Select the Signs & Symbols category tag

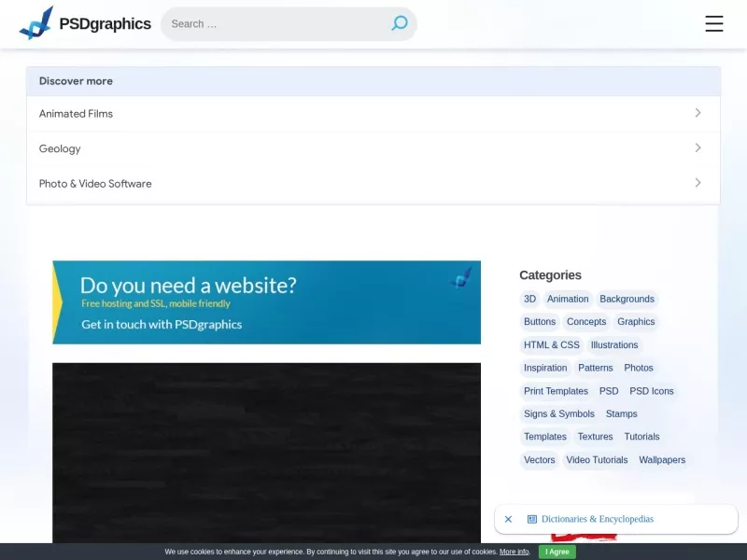point(559,414)
